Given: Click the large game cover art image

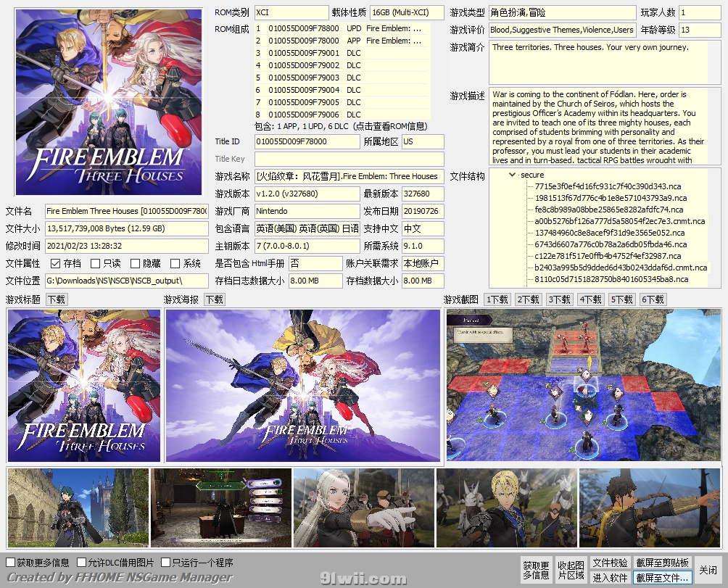Looking at the screenshot, I should 109,102.
